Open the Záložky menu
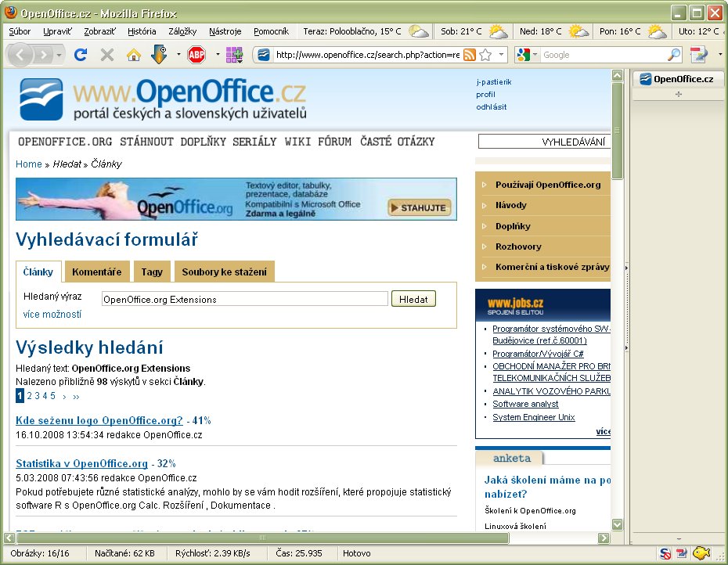 pyautogui.click(x=182, y=31)
